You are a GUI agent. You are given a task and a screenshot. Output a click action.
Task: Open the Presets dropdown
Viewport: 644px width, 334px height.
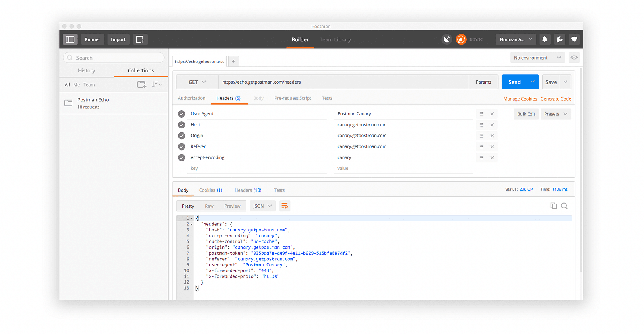point(555,114)
